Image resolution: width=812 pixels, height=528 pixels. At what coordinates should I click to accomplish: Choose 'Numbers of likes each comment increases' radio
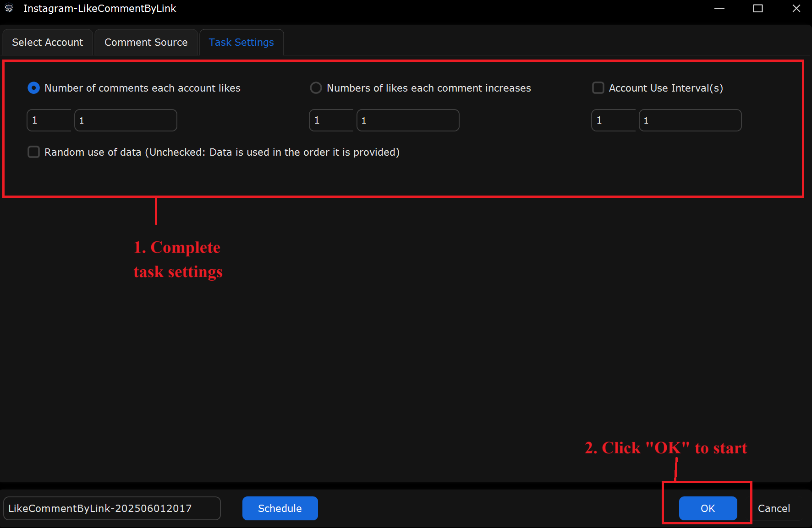316,88
